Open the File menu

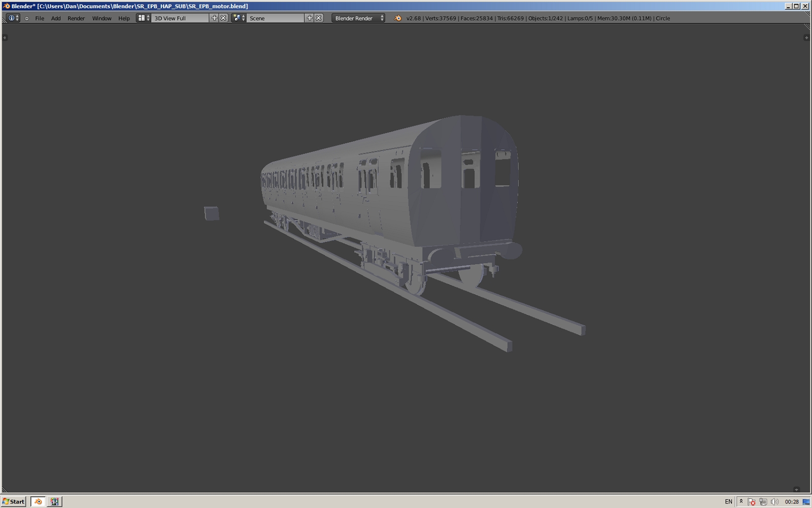point(40,18)
